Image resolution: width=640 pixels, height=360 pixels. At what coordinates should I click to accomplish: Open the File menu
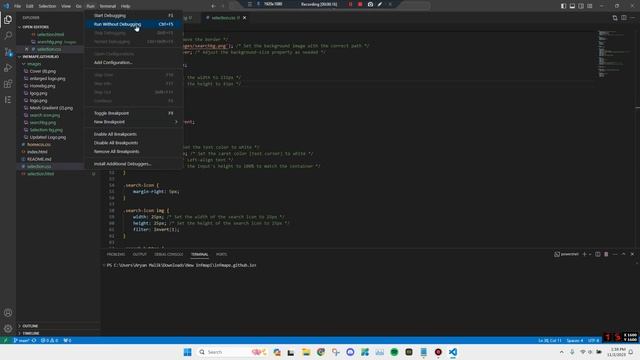18,6
